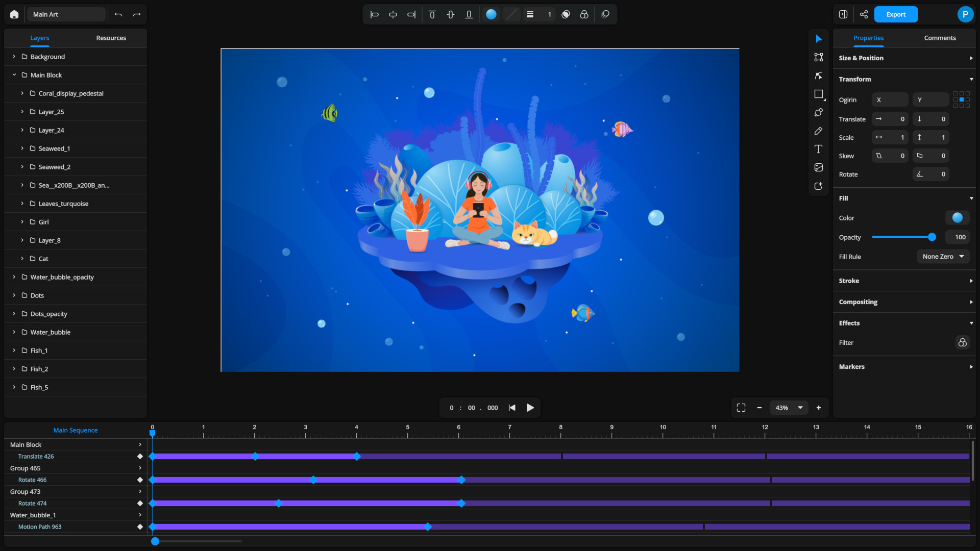Toggle keyframe diamond for Translate 426
The height and width of the screenshot is (551, 980).
click(140, 457)
